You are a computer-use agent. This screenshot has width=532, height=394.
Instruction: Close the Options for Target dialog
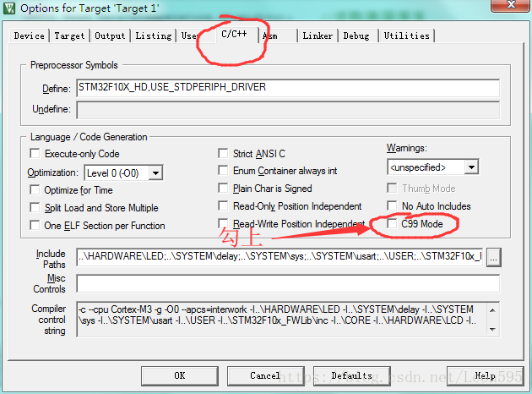(x=511, y=5)
